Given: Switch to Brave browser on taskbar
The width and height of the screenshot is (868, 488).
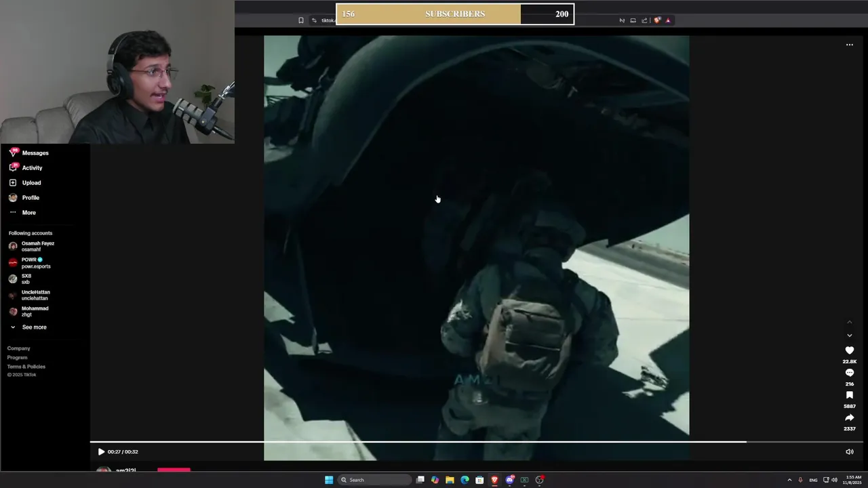Looking at the screenshot, I should pyautogui.click(x=494, y=480).
